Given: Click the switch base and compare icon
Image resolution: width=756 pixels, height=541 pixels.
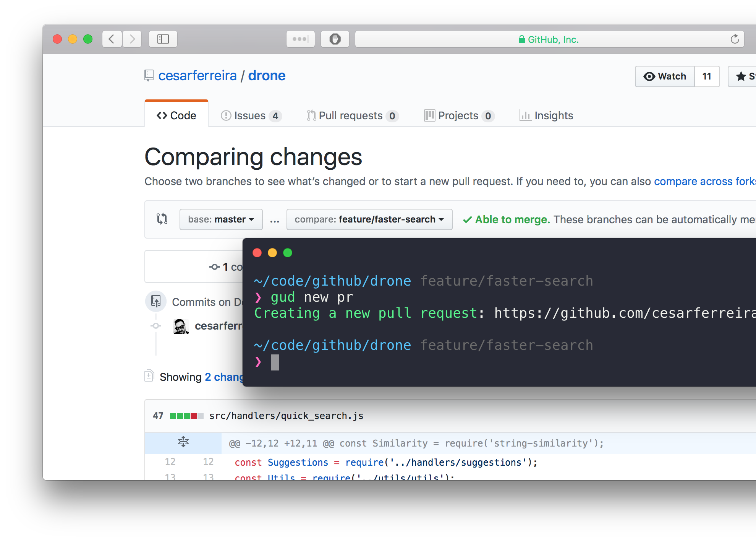Looking at the screenshot, I should [x=162, y=219].
